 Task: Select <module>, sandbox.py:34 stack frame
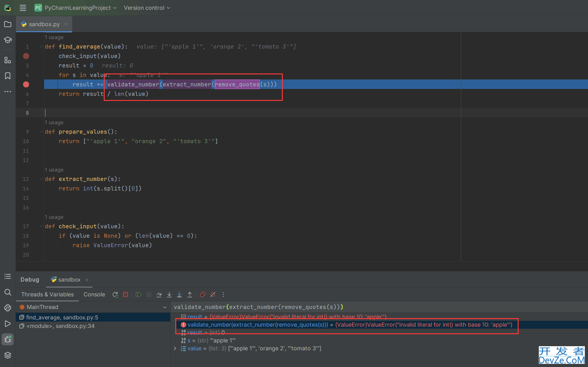coord(93,326)
